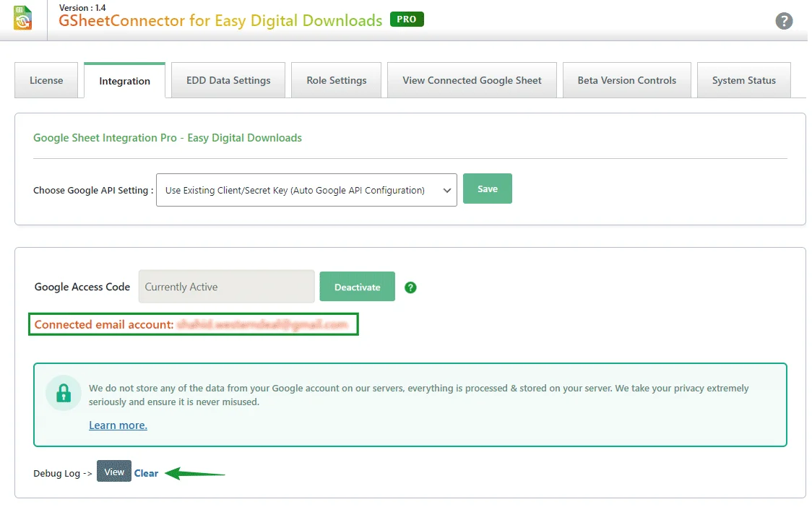Click the Debug Log label

pos(63,473)
